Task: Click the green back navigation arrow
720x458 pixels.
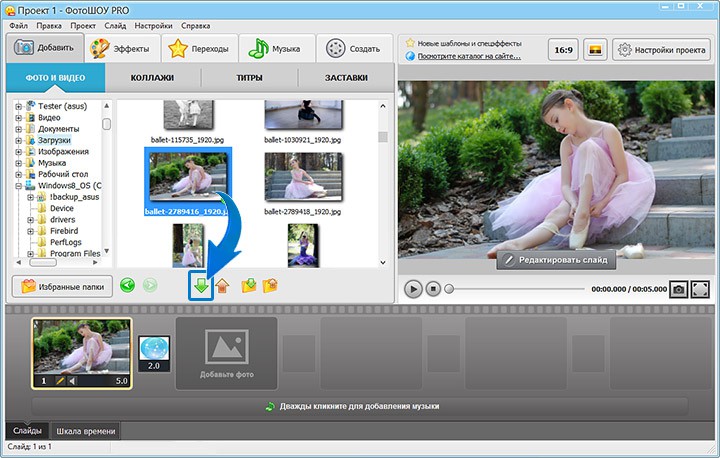Action: pos(127,286)
